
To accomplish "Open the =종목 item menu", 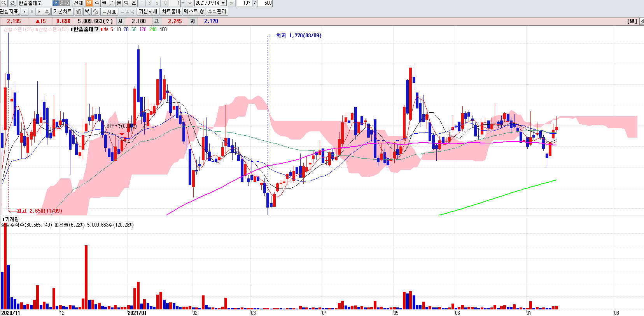I will coord(127,12).
